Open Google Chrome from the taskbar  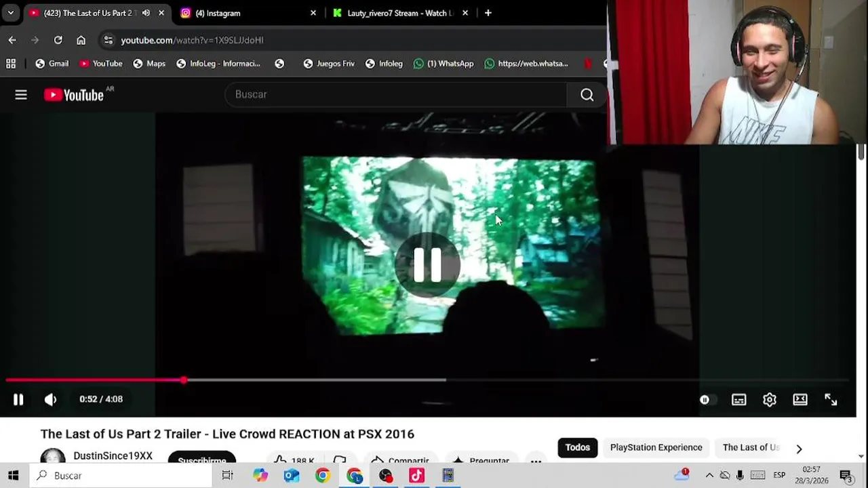point(323,476)
